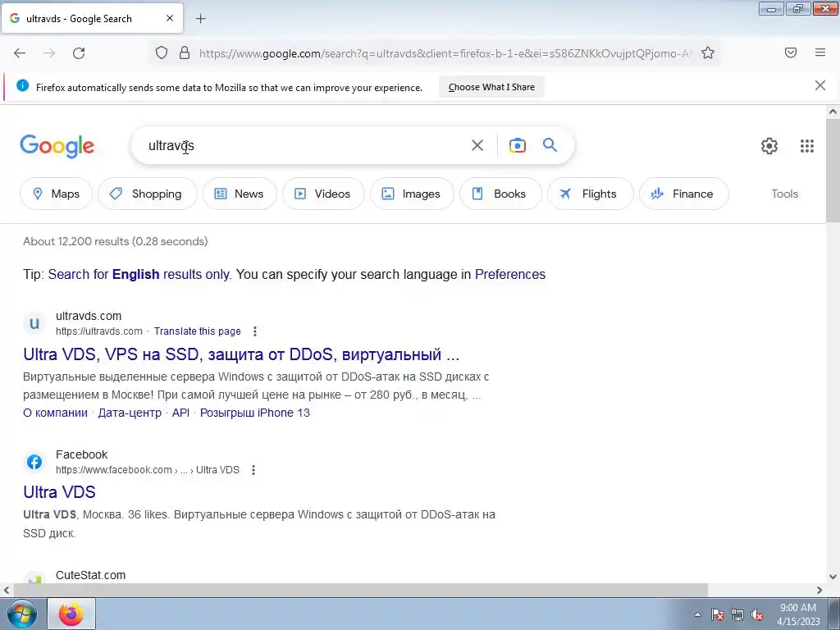The image size is (840, 630).
Task: Open the search Tools menu
Action: (x=784, y=194)
